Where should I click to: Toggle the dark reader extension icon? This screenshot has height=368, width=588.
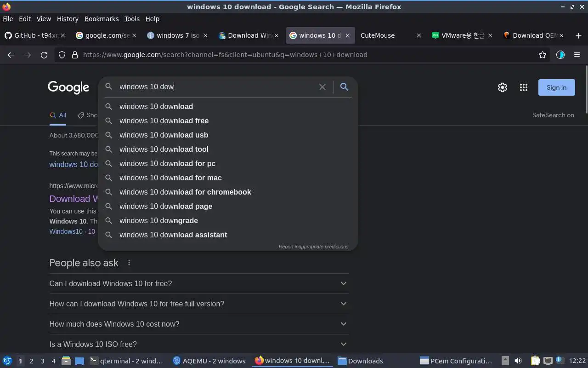pos(560,55)
